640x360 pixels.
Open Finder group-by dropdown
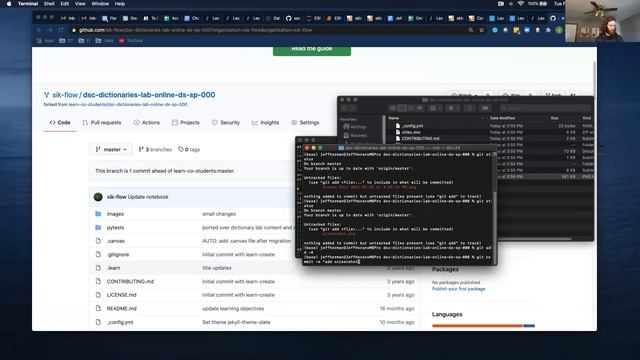[435, 108]
